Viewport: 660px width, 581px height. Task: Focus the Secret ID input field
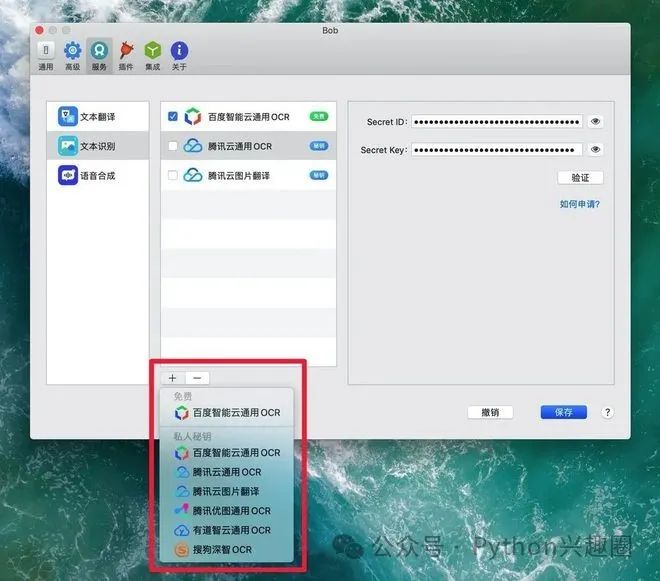click(x=497, y=122)
